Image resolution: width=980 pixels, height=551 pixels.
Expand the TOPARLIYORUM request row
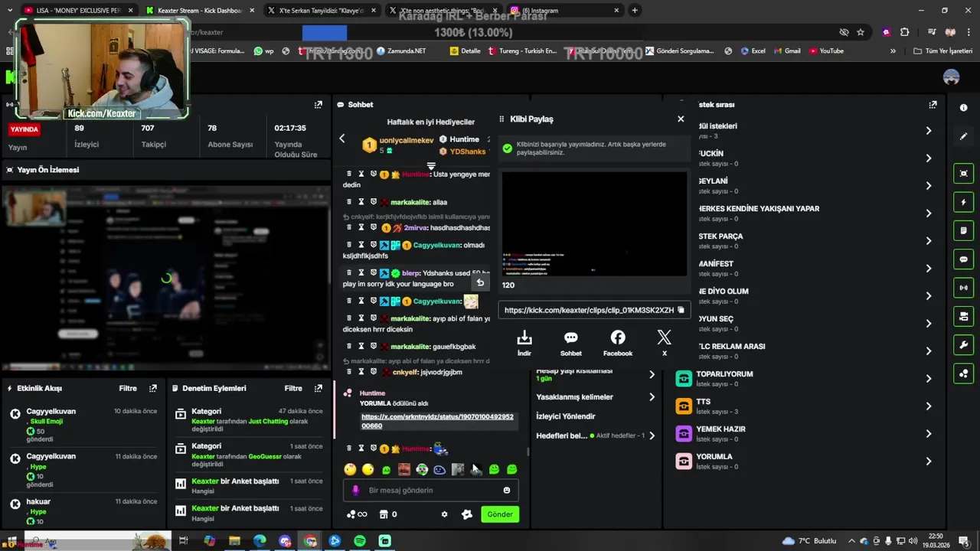[928, 379]
